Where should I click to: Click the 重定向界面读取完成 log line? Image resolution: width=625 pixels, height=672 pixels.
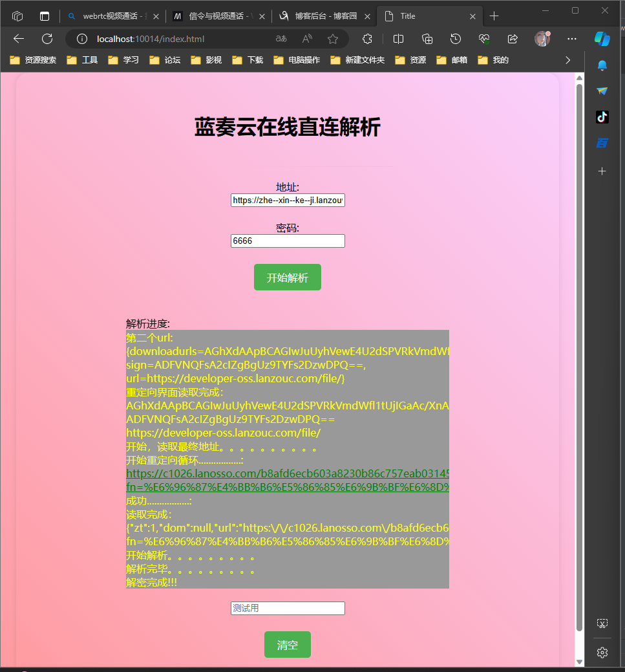click(175, 392)
